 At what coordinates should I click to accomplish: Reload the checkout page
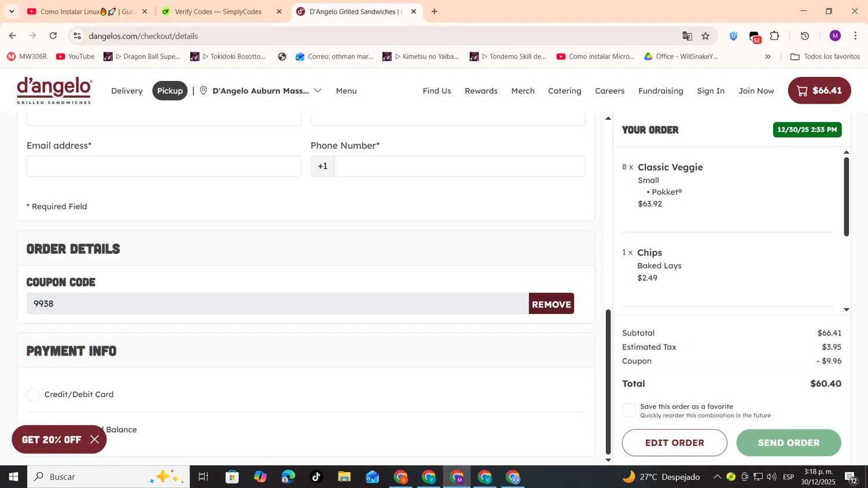(x=53, y=36)
